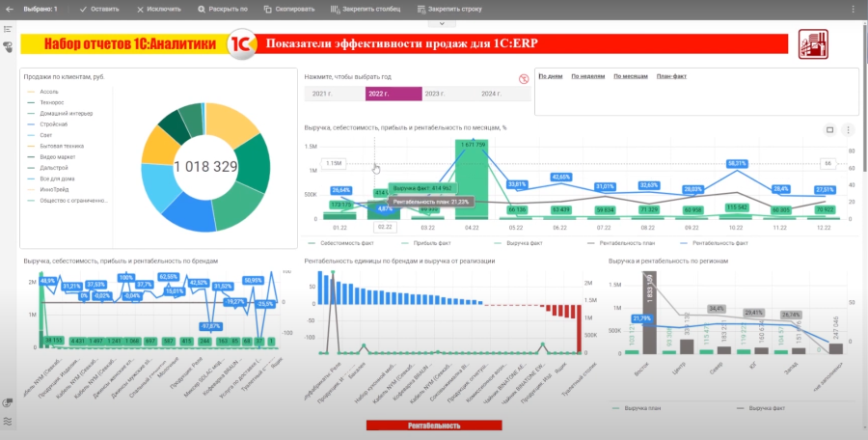
Task: Click the waves icon at sidebar bottom
Action: pos(8,422)
